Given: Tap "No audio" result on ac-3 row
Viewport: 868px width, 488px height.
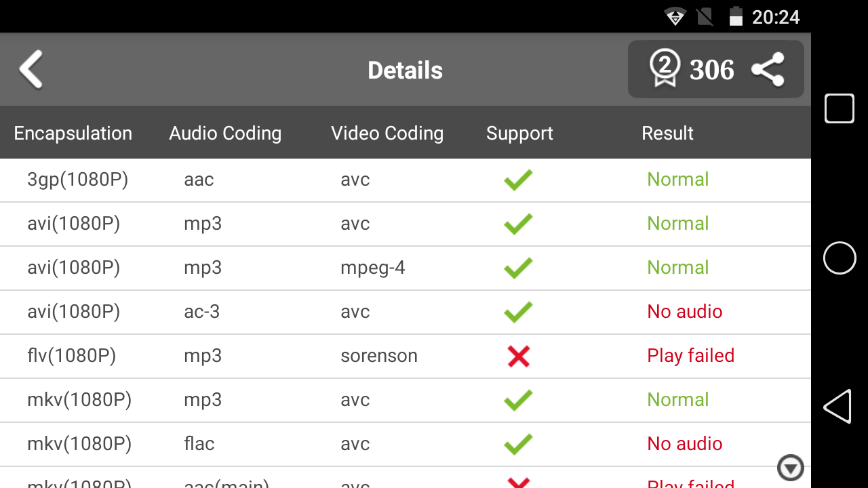Looking at the screenshot, I should [684, 312].
